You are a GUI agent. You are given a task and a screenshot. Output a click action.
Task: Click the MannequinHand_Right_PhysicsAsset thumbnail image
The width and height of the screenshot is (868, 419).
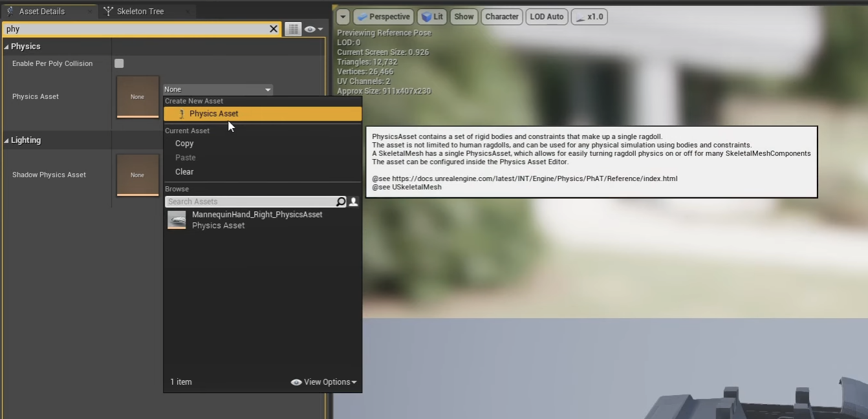[177, 220]
